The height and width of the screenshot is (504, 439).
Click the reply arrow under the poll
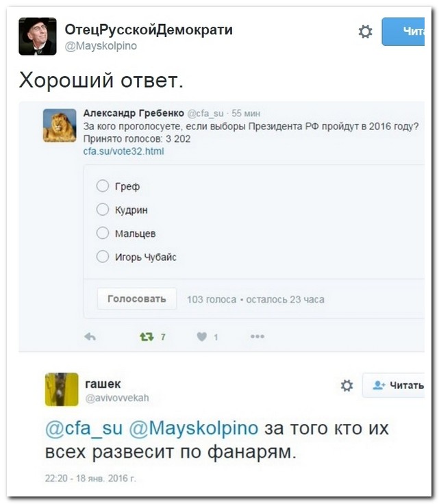[90, 337]
